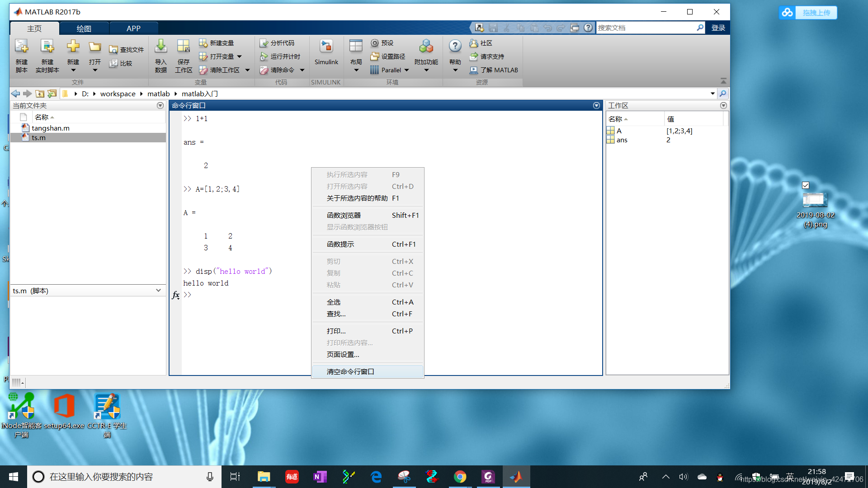The image size is (868, 488).
Task: Choose Find (查找...) in context menu
Action: (368, 314)
